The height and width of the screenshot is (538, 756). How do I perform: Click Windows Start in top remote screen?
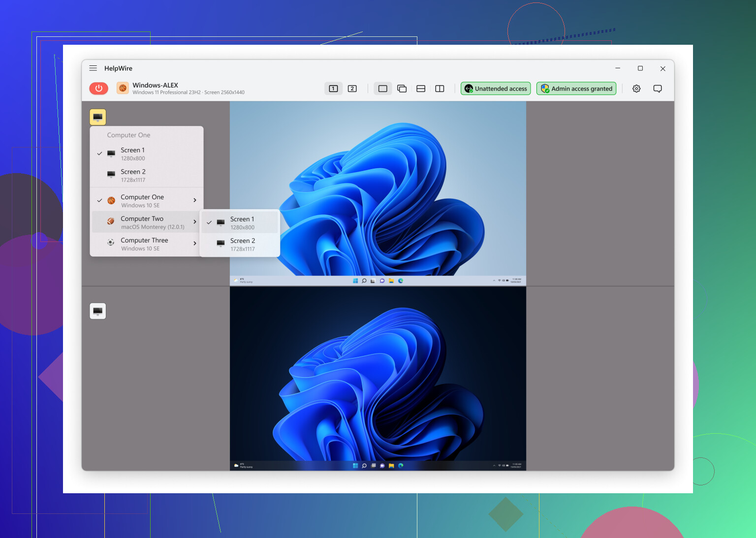coord(355,281)
